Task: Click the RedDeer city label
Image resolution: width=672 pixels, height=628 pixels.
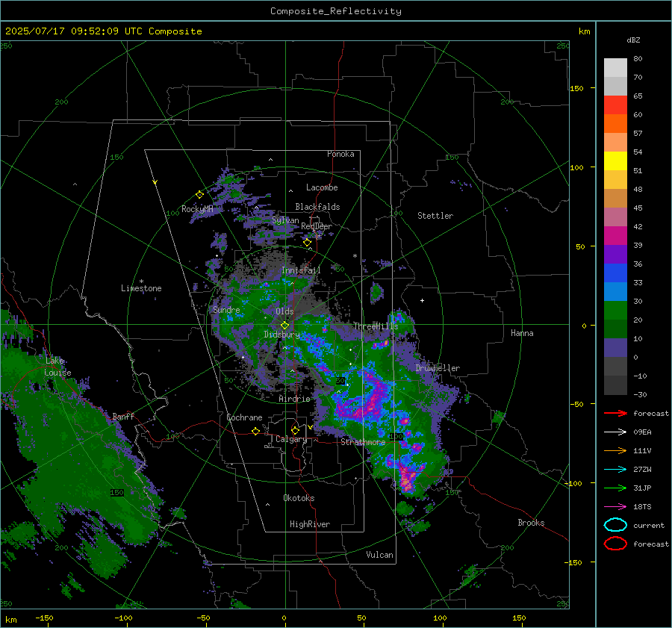Action: pyautogui.click(x=317, y=226)
